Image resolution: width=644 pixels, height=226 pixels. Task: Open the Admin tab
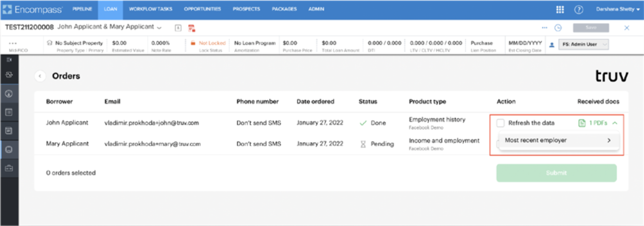[x=316, y=9]
